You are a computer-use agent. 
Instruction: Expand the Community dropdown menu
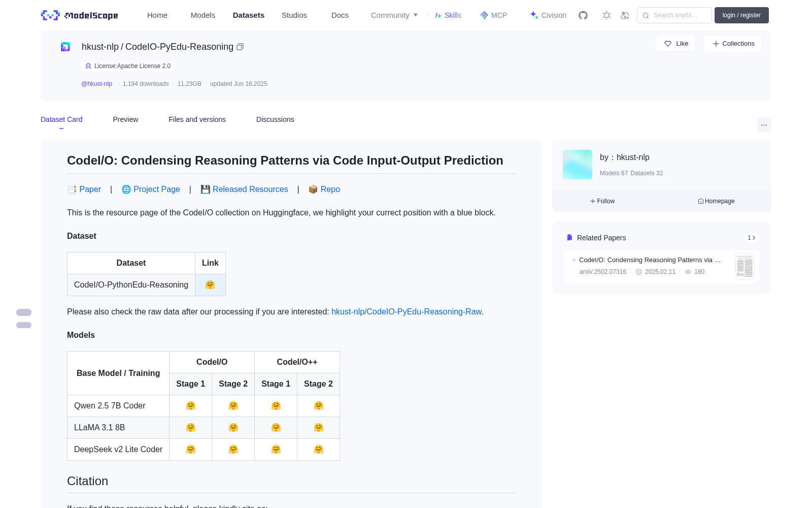tap(394, 15)
